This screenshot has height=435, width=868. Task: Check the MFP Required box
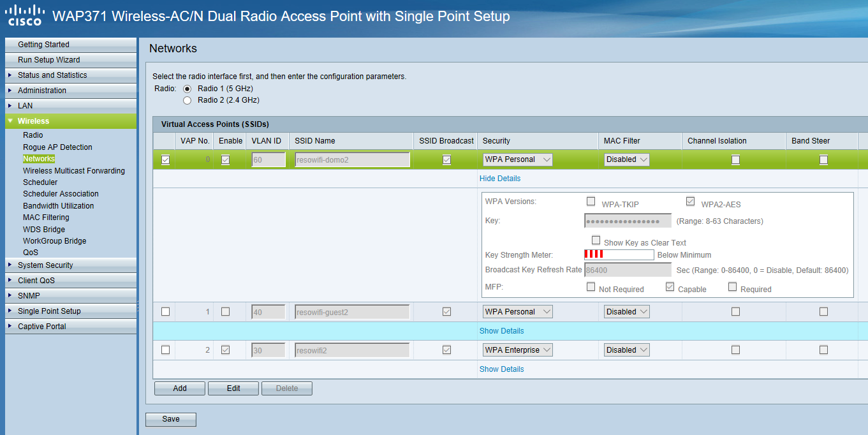(x=732, y=287)
